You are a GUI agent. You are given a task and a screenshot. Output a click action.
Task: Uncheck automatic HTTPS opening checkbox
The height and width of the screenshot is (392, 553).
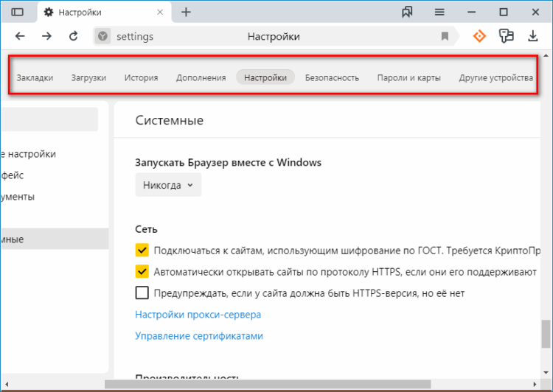point(142,271)
